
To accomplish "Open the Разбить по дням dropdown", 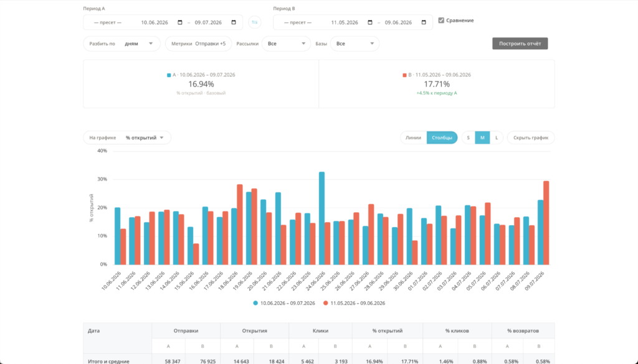I will click(x=121, y=44).
